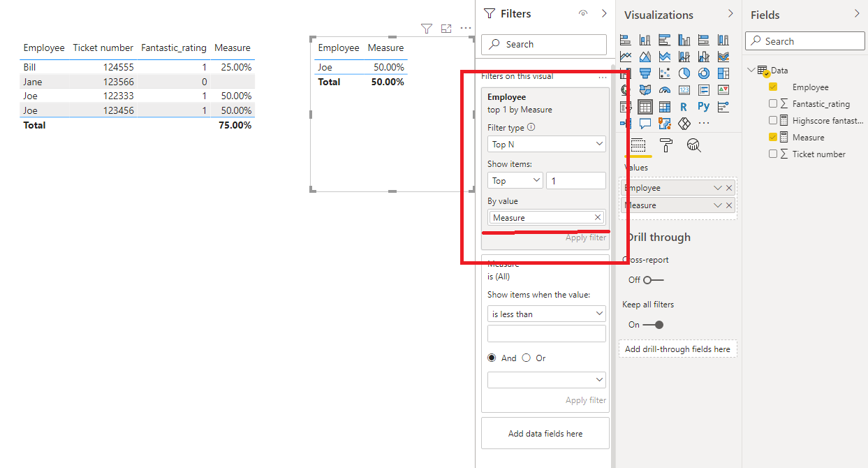
Task: Toggle the Cross-report switch
Action: tap(653, 280)
